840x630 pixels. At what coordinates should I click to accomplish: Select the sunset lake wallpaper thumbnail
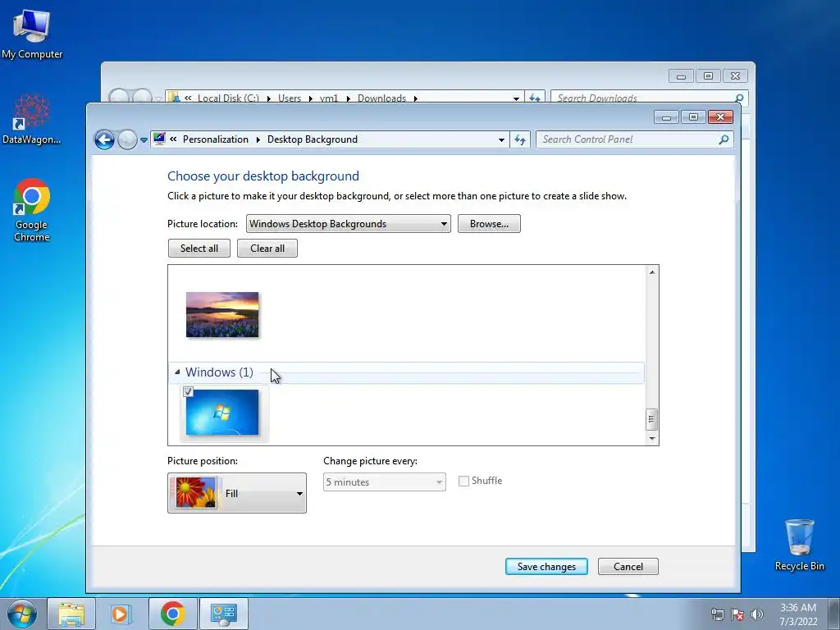222,314
